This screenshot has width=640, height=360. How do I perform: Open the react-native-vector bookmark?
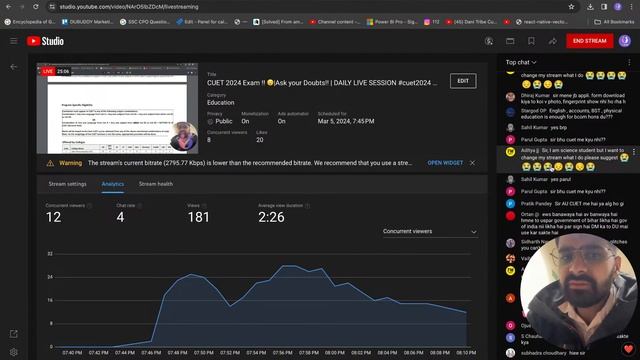[542, 22]
